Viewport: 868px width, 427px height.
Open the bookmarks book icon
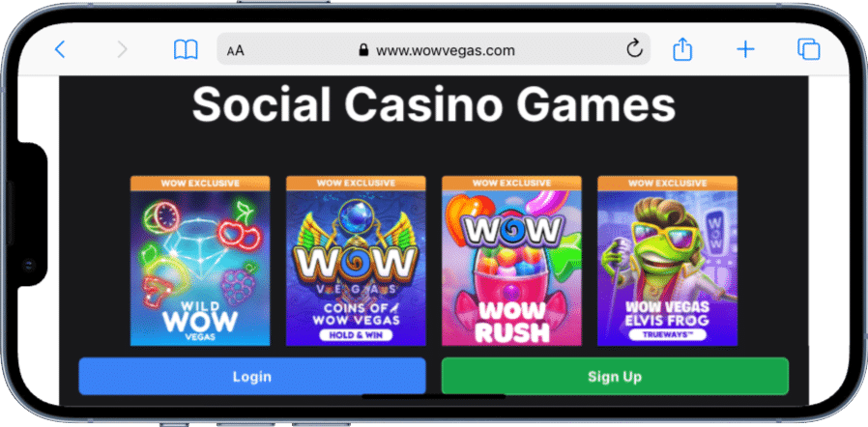point(186,50)
